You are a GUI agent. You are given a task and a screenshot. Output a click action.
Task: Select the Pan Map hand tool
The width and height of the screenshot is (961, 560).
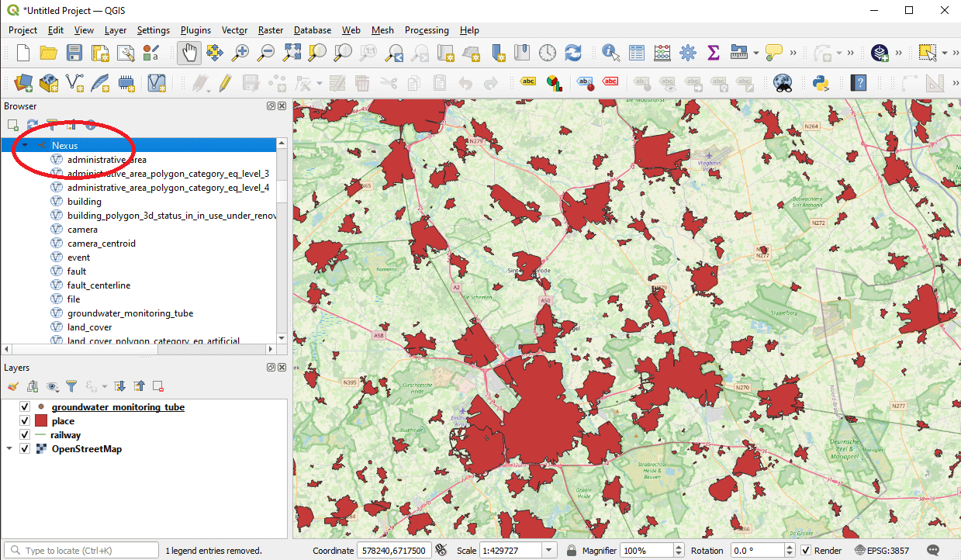tap(189, 53)
